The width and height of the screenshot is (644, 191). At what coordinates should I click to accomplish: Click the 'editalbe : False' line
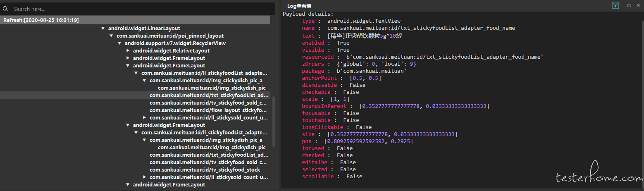point(329,162)
